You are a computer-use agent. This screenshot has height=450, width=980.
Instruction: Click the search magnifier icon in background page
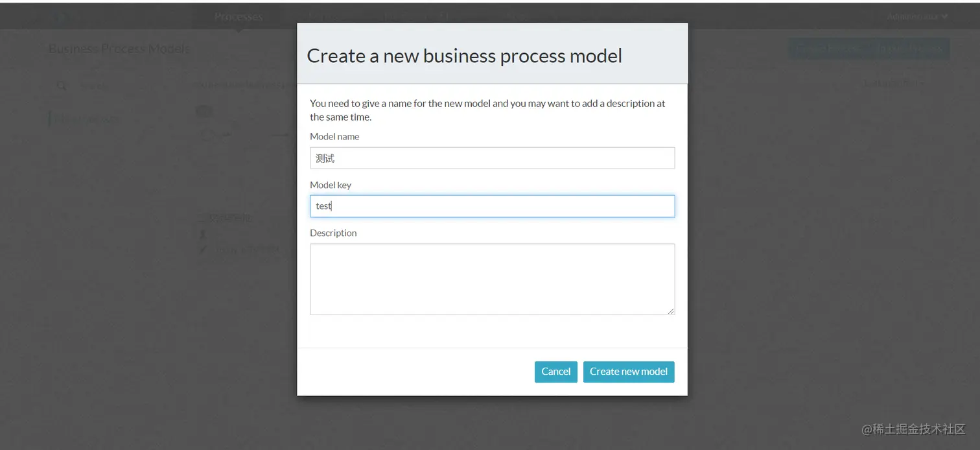[x=62, y=85]
